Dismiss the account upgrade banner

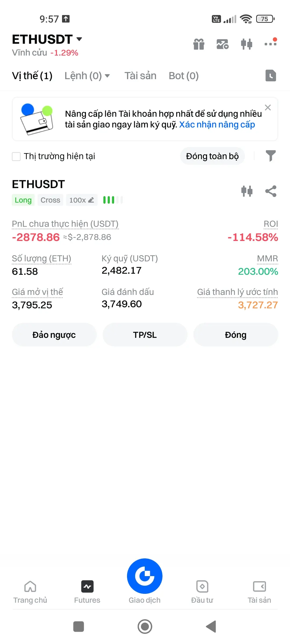[268, 108]
